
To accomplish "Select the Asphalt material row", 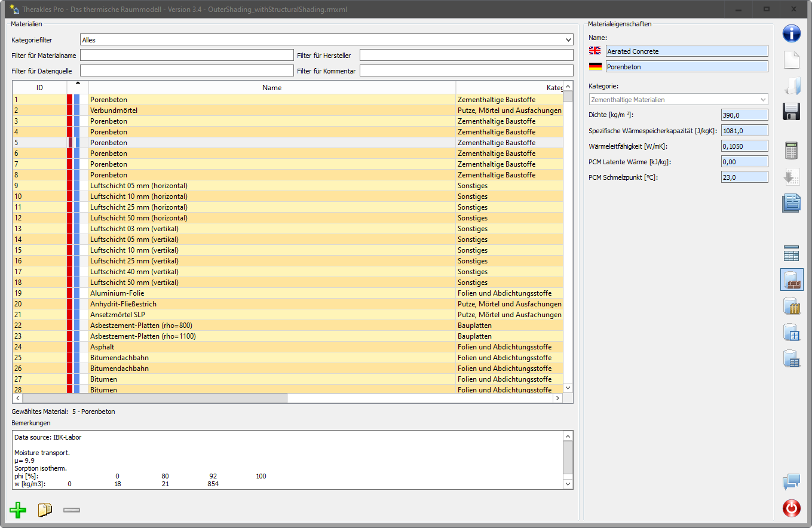I will click(x=287, y=347).
